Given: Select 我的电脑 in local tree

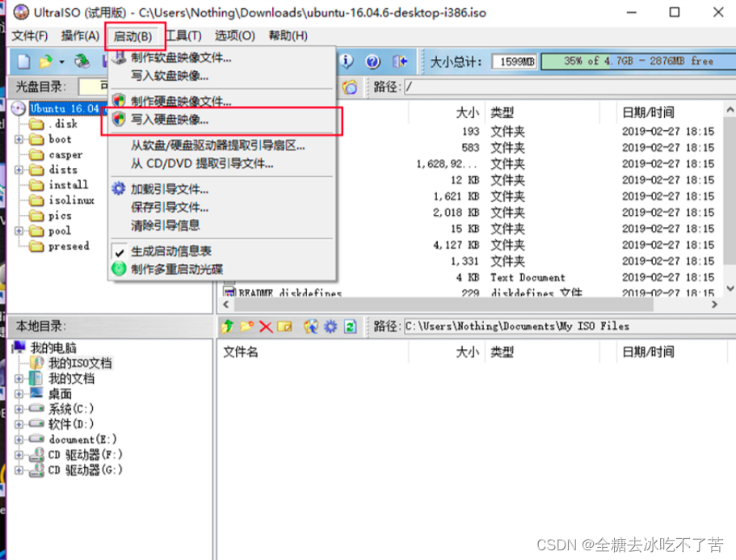Looking at the screenshot, I should click(x=53, y=347).
